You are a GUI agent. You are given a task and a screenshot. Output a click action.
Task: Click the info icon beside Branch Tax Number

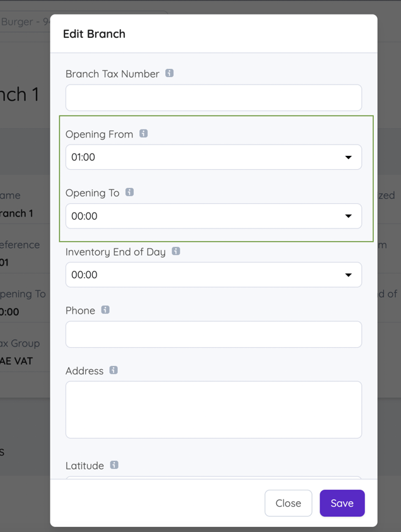pos(168,73)
